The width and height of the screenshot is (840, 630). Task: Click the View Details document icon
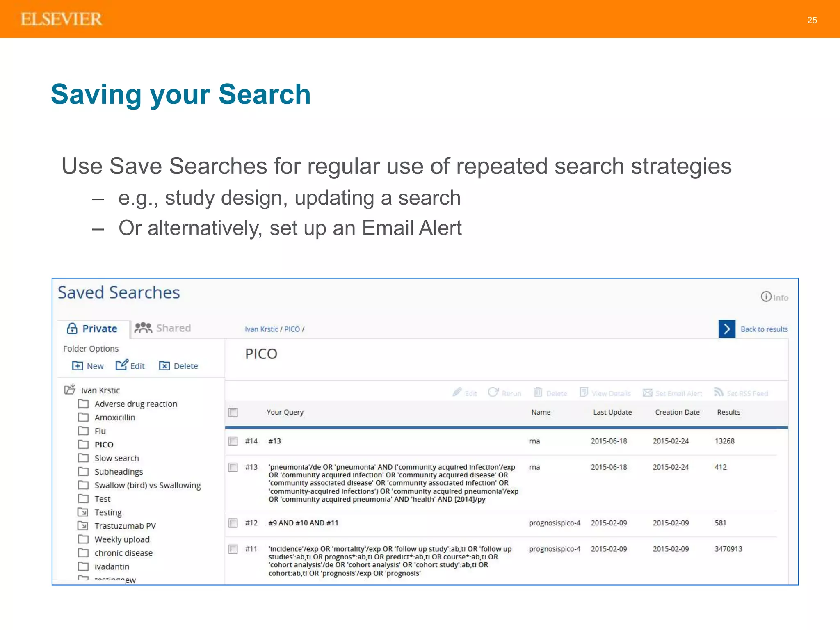pos(584,392)
